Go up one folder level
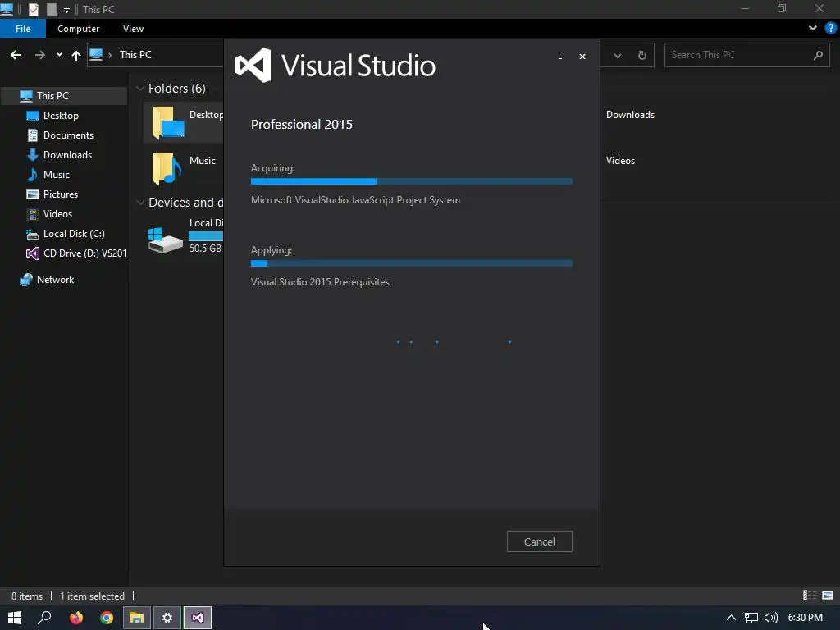The width and height of the screenshot is (840, 630). tap(76, 55)
